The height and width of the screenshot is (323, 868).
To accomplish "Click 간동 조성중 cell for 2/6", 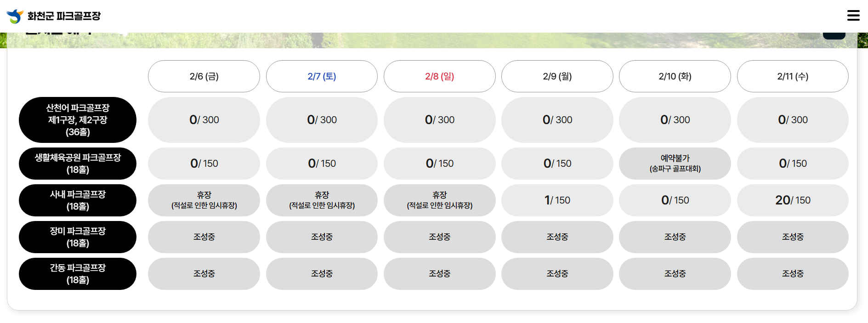I will click(204, 274).
